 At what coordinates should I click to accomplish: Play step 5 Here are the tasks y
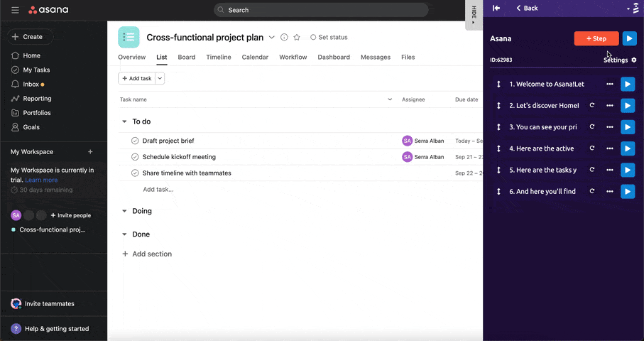628,170
